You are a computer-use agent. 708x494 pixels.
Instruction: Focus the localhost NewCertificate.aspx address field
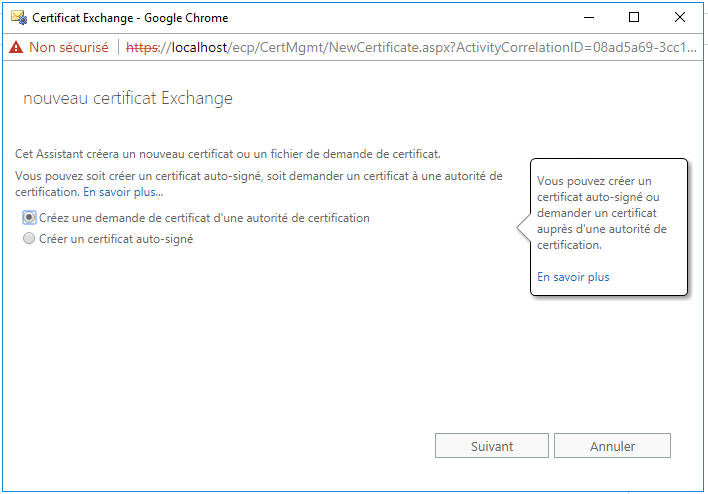[411, 47]
